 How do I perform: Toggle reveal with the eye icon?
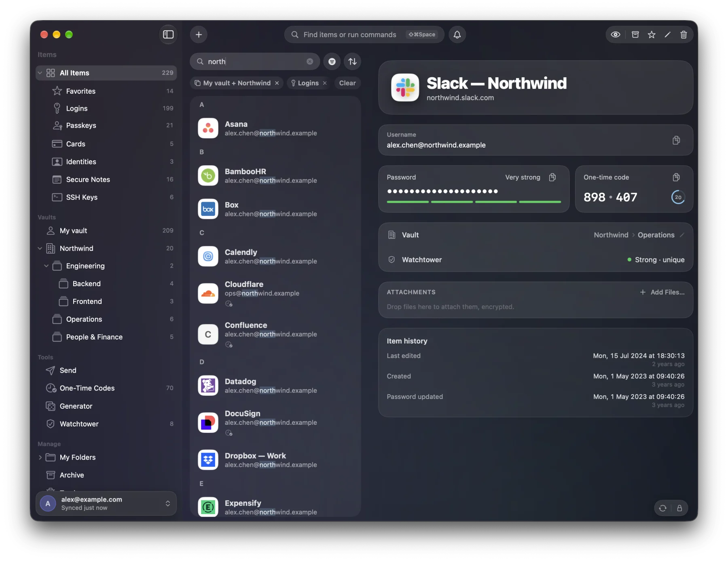pos(616,35)
